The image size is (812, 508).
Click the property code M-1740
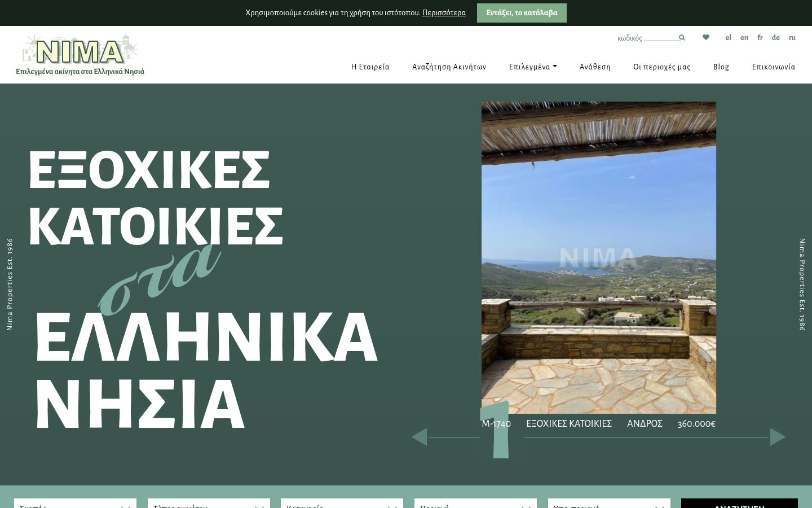pos(496,424)
